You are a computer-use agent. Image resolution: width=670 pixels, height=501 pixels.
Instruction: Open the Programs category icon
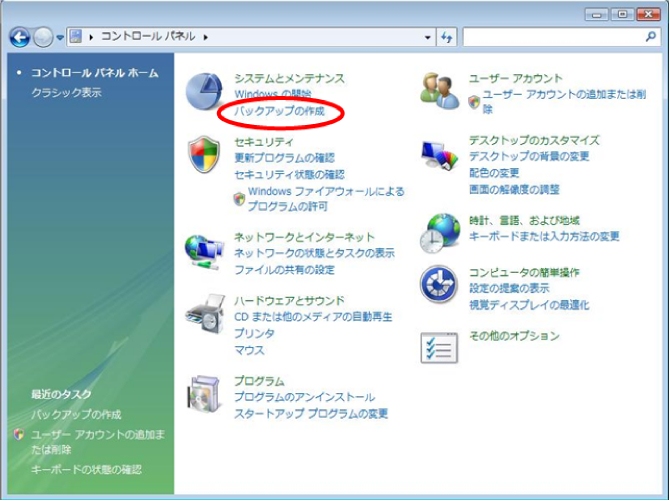(x=205, y=394)
